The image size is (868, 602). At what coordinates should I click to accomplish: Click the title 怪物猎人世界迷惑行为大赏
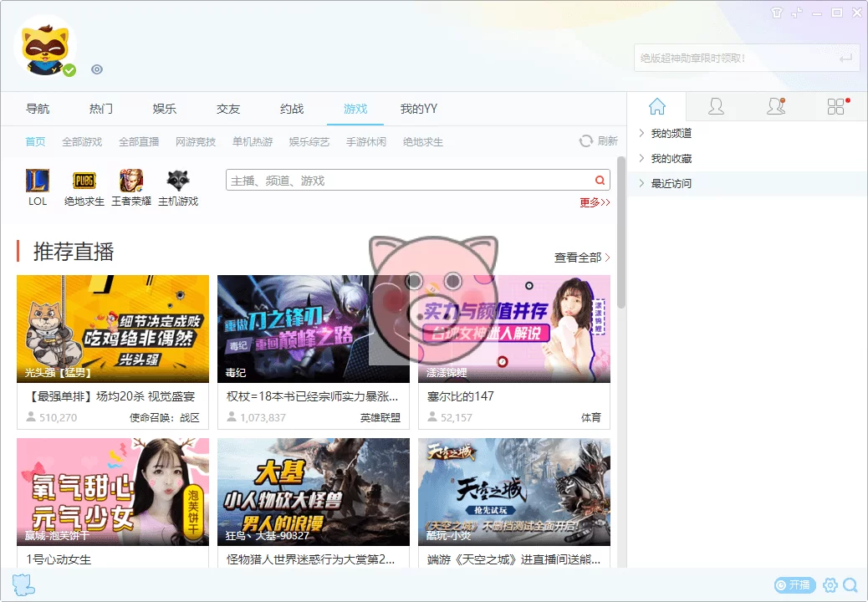pos(310,559)
